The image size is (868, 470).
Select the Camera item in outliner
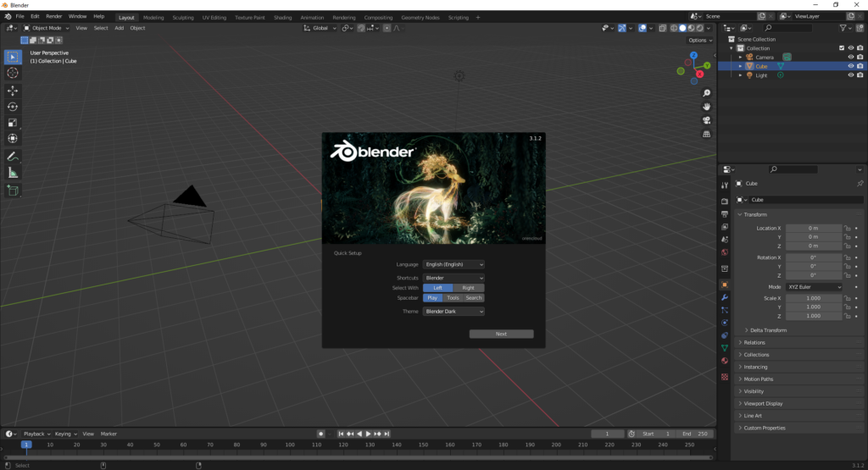[x=764, y=57]
